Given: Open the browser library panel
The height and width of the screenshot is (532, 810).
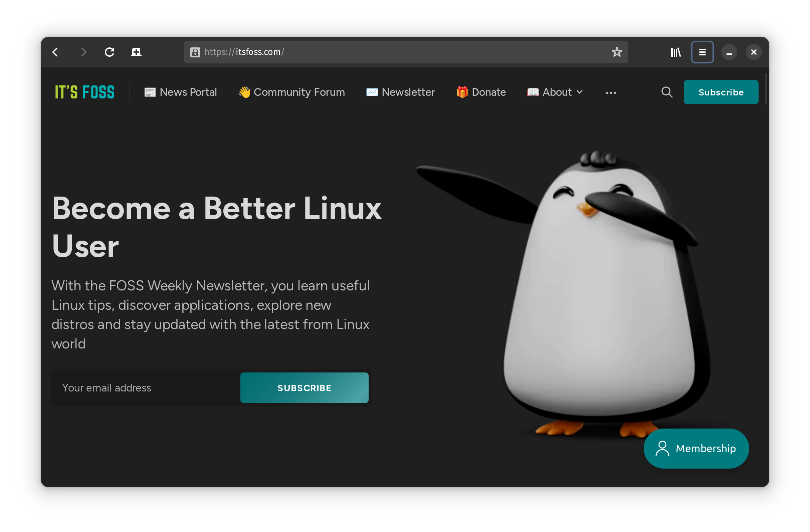Looking at the screenshot, I should click(x=676, y=52).
